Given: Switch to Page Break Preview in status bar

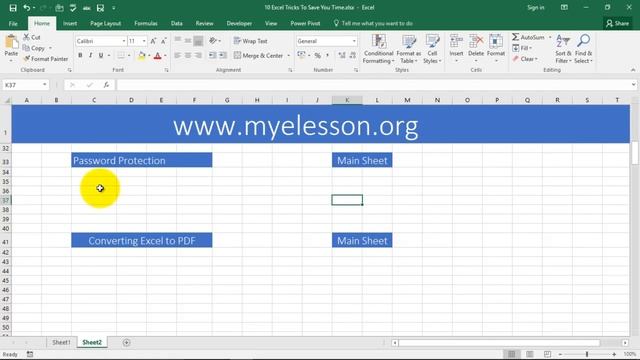Looking at the screenshot, I should coord(547,354).
